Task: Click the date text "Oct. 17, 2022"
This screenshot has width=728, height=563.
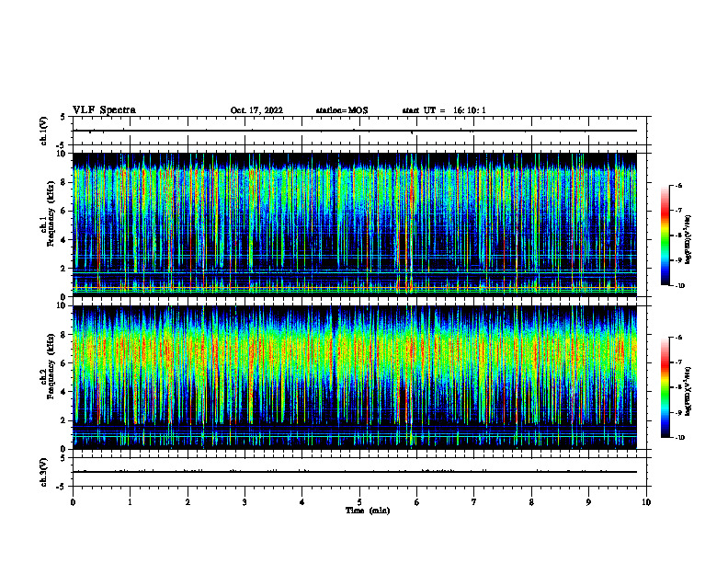Action: pos(256,110)
